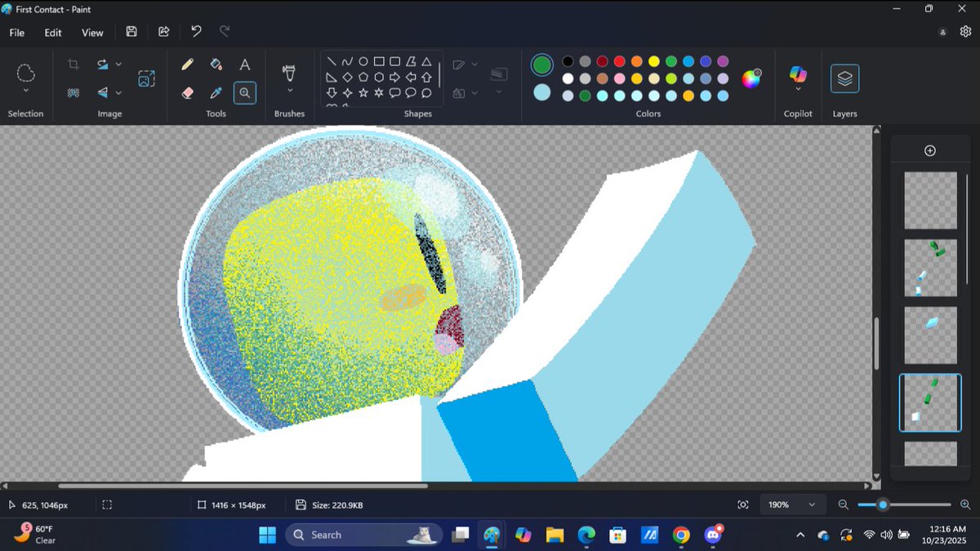The image size is (980, 551).
Task: Open the Edit menu
Action: 53,33
